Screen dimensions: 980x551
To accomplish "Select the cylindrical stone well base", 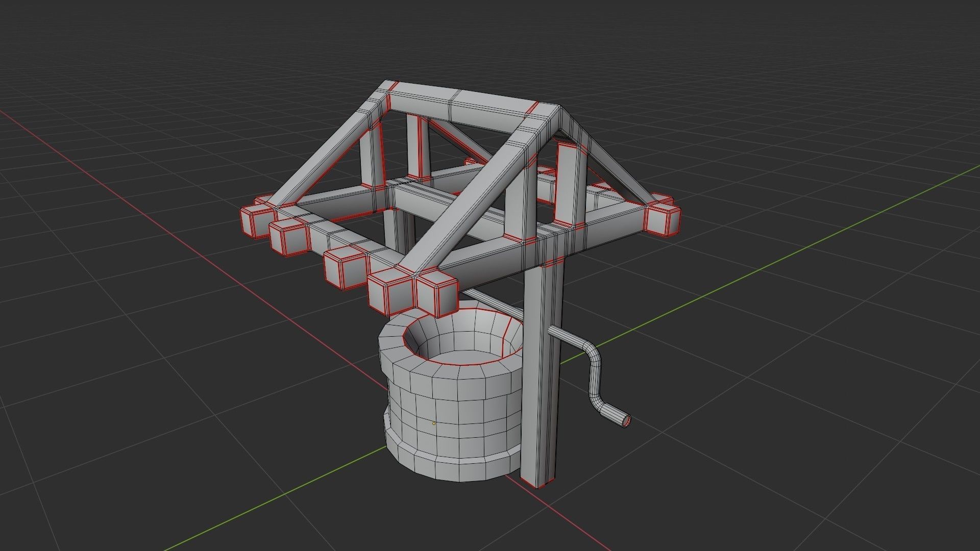I will (452, 393).
